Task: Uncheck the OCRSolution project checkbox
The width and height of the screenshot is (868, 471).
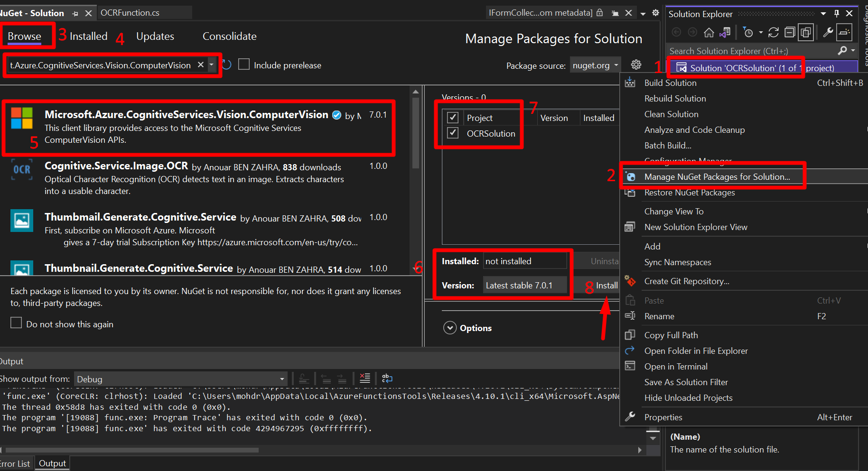Action: click(x=453, y=133)
